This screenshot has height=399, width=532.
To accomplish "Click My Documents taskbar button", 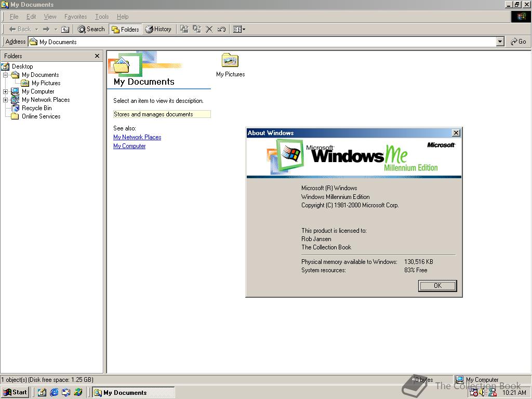I will 134,393.
